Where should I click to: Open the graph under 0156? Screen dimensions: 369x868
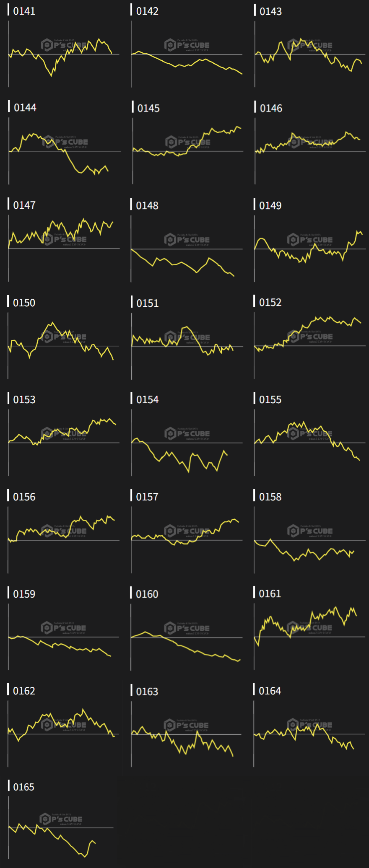pyautogui.click(x=64, y=540)
